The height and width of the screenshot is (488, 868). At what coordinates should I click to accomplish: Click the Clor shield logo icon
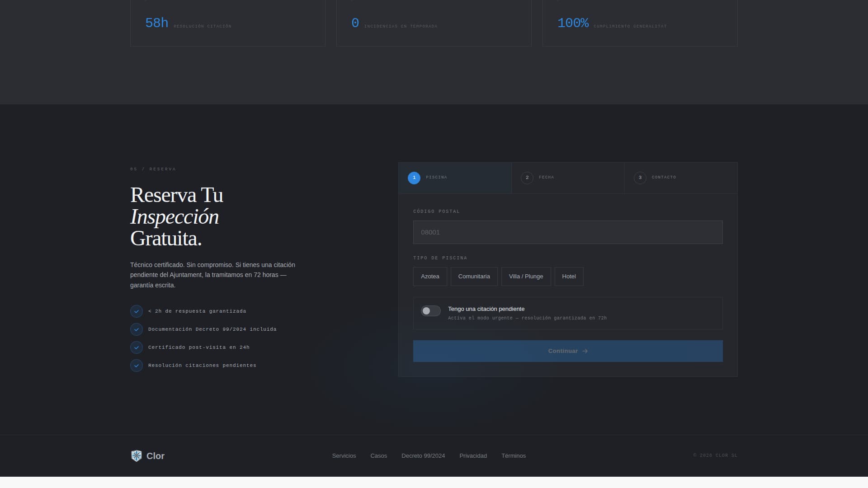tap(136, 456)
